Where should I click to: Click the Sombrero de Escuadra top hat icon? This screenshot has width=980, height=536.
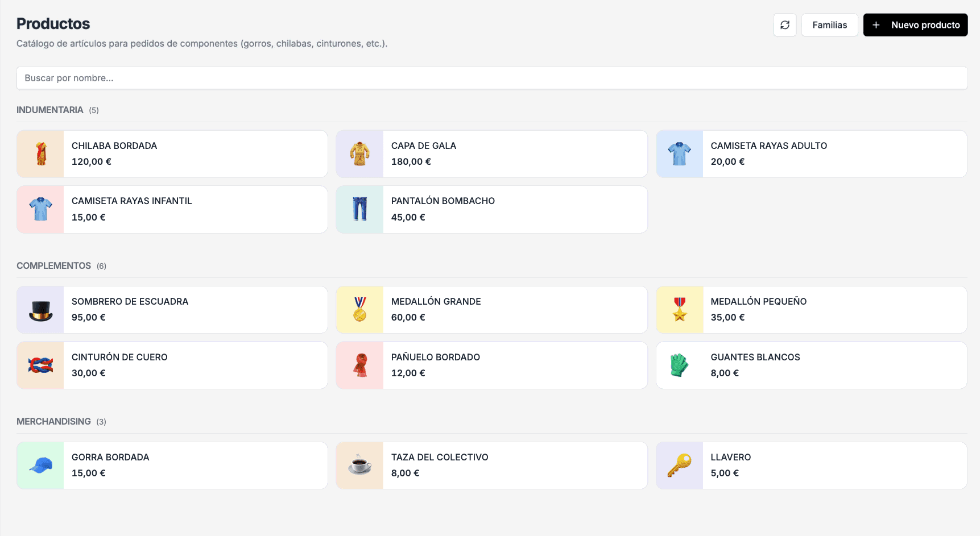(41, 310)
